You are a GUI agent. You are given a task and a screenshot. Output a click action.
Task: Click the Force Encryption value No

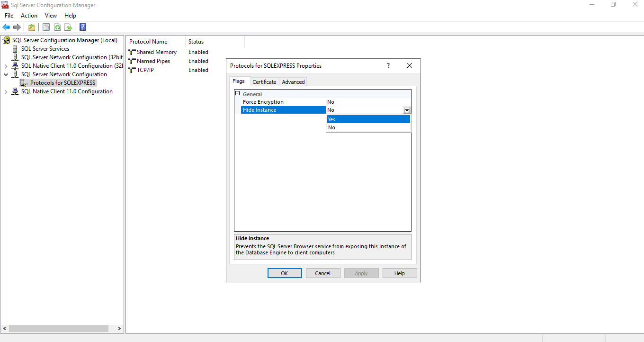331,102
